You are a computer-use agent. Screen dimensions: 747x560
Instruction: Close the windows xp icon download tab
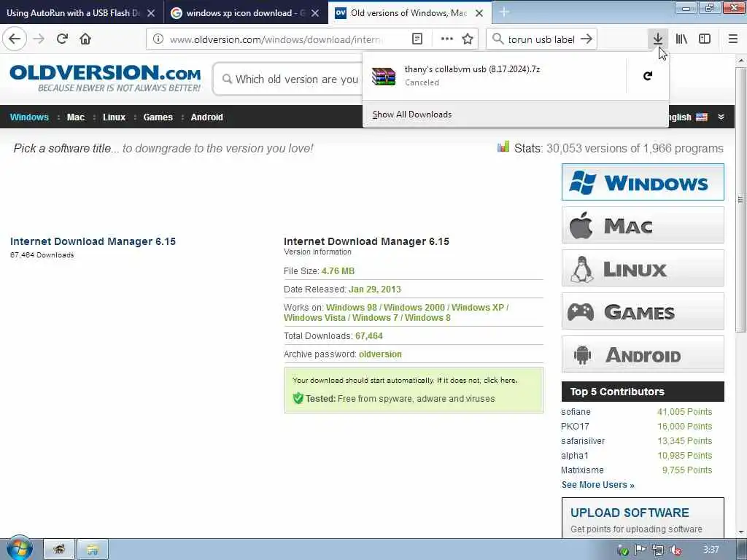tap(315, 13)
